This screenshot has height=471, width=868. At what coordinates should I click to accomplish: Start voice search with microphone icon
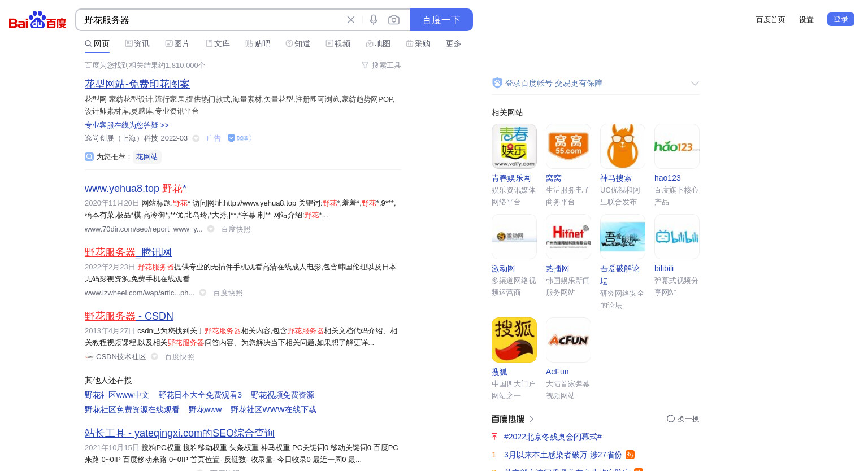(374, 20)
